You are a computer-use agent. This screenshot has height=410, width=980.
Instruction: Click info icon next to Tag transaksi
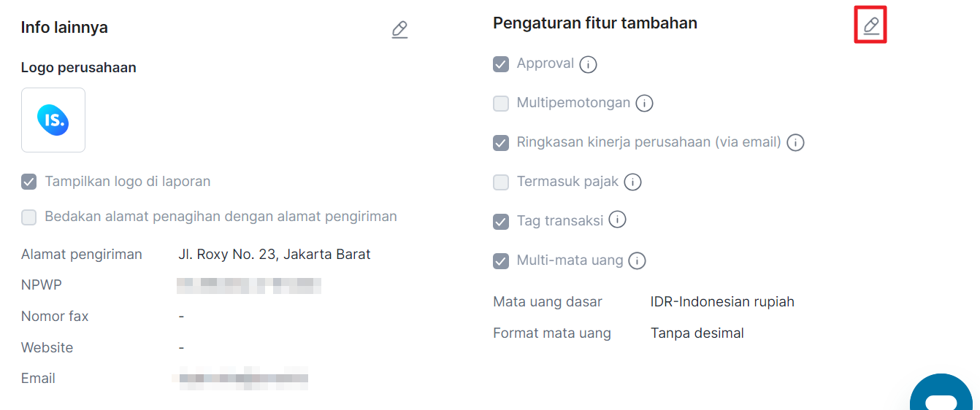coord(617,220)
